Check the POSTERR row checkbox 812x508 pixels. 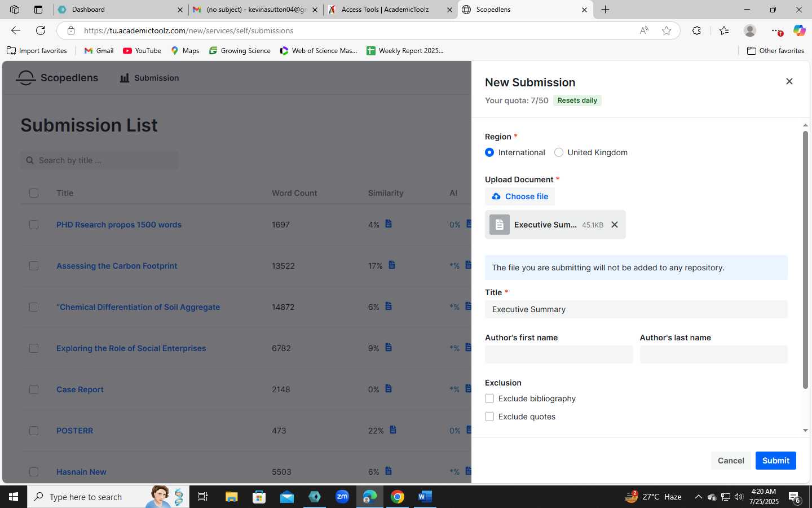[34, 431]
